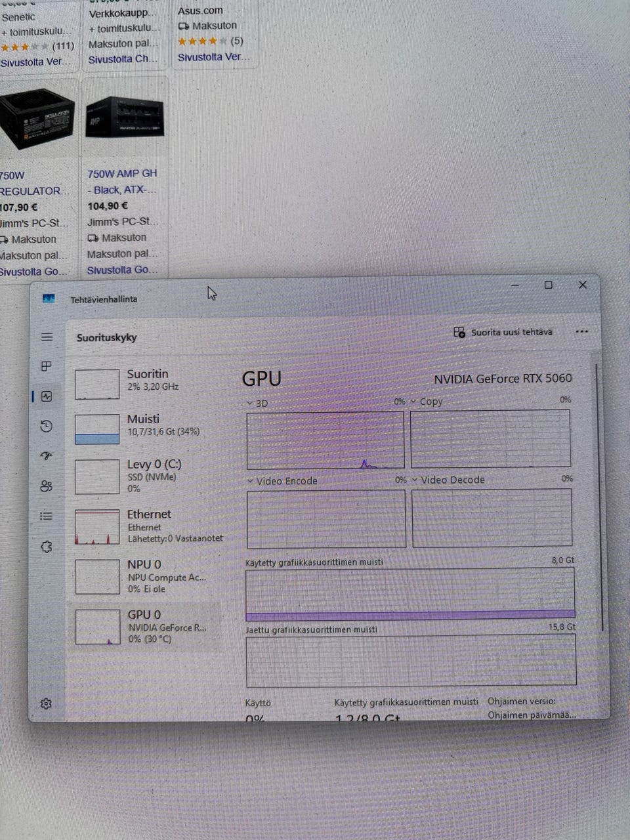Open the App history icon in sidebar
This screenshot has height=840, width=630.
pyautogui.click(x=46, y=427)
